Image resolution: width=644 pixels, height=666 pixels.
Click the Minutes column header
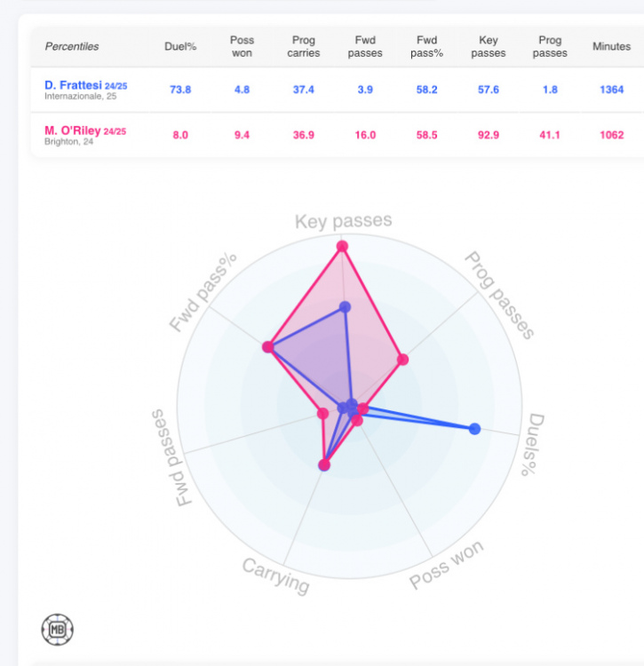pyautogui.click(x=611, y=46)
